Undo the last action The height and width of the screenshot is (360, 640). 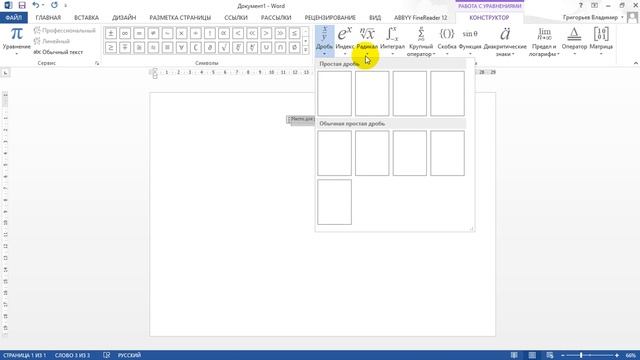point(36,5)
